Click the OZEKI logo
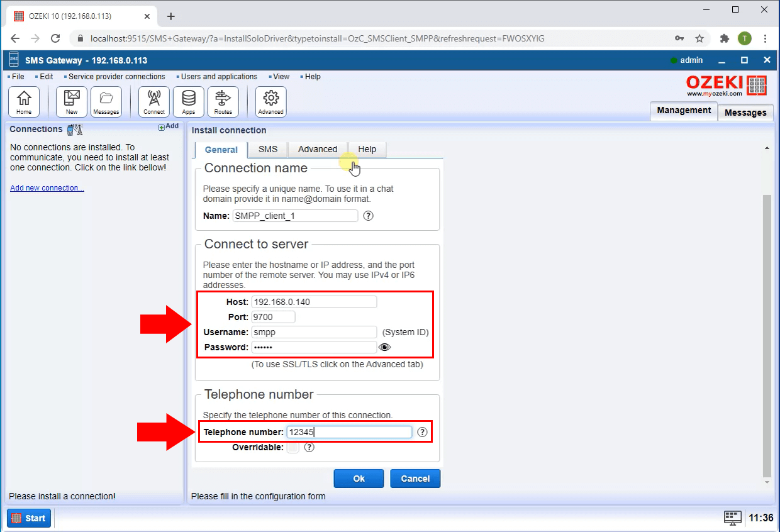The height and width of the screenshot is (532, 780). 727,86
